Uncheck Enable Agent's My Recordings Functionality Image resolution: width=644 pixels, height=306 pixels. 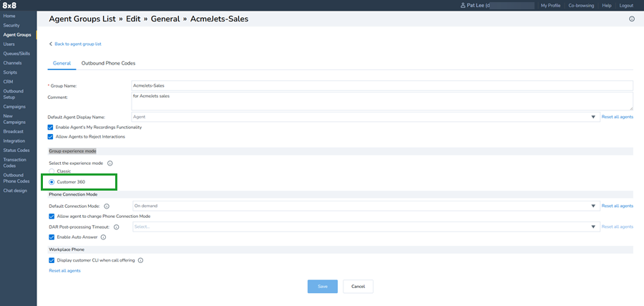(x=51, y=127)
